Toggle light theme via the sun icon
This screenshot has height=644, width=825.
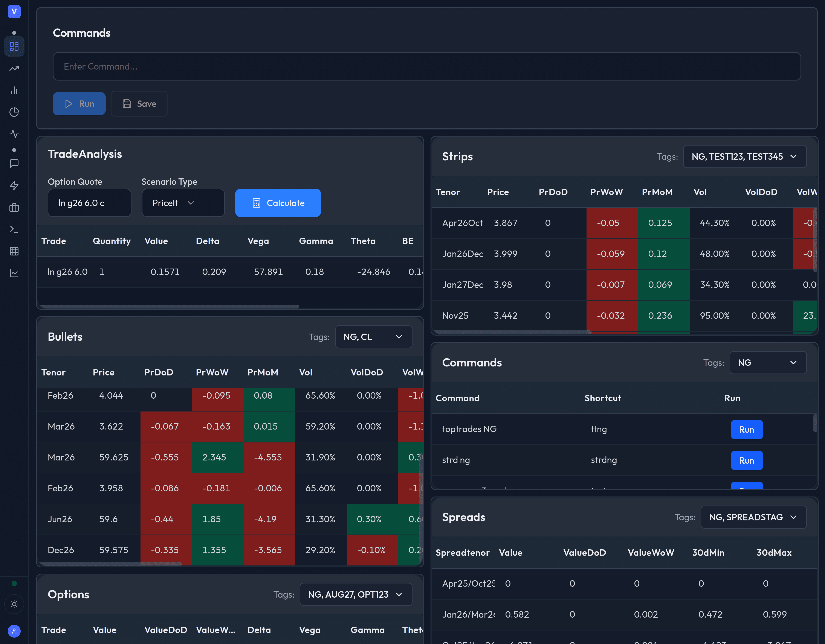14,604
